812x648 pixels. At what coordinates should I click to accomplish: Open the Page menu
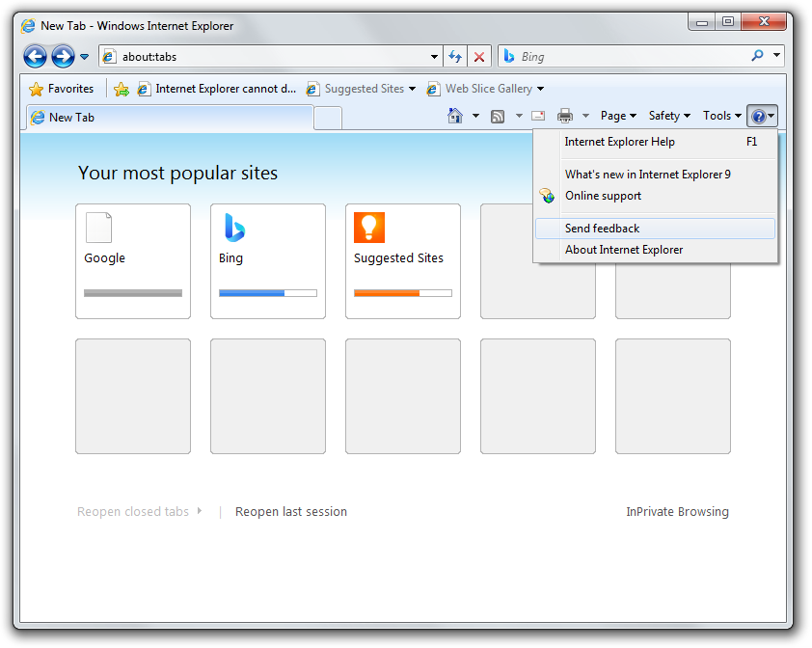618,116
